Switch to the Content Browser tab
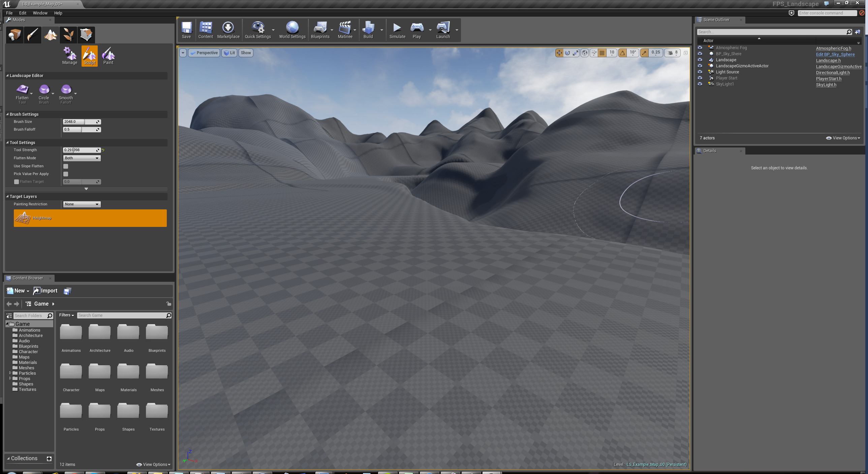The image size is (868, 474). click(x=28, y=278)
